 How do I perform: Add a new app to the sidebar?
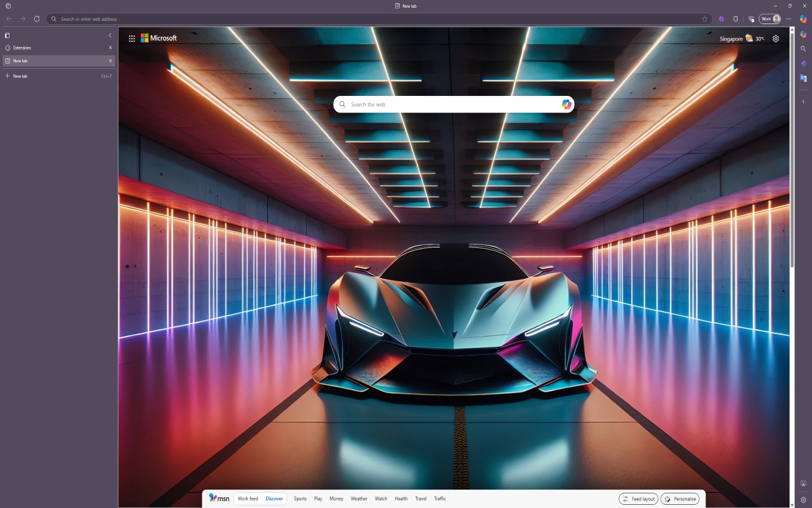pos(803,102)
